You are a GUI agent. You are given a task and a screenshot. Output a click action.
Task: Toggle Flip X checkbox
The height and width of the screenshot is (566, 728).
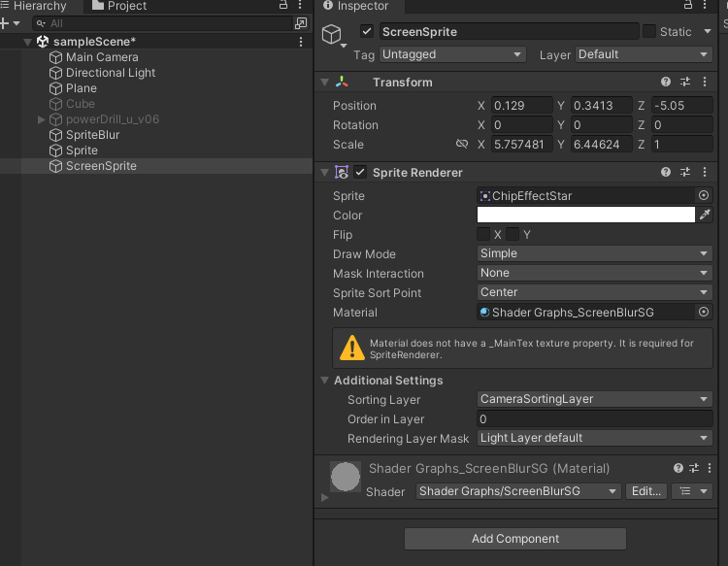483,234
